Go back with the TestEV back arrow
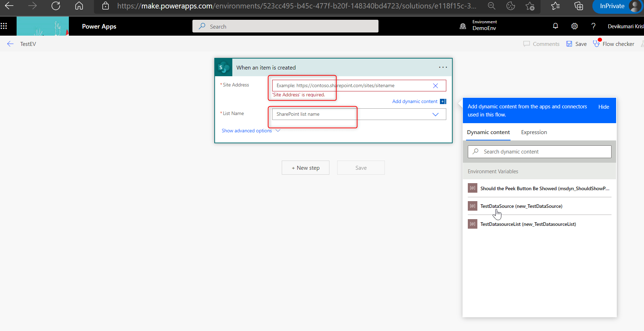 click(10, 44)
